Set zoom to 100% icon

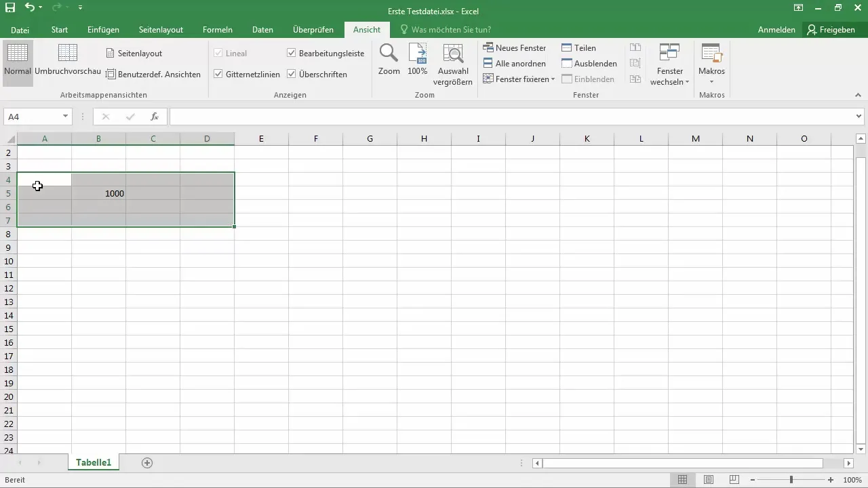(x=418, y=60)
